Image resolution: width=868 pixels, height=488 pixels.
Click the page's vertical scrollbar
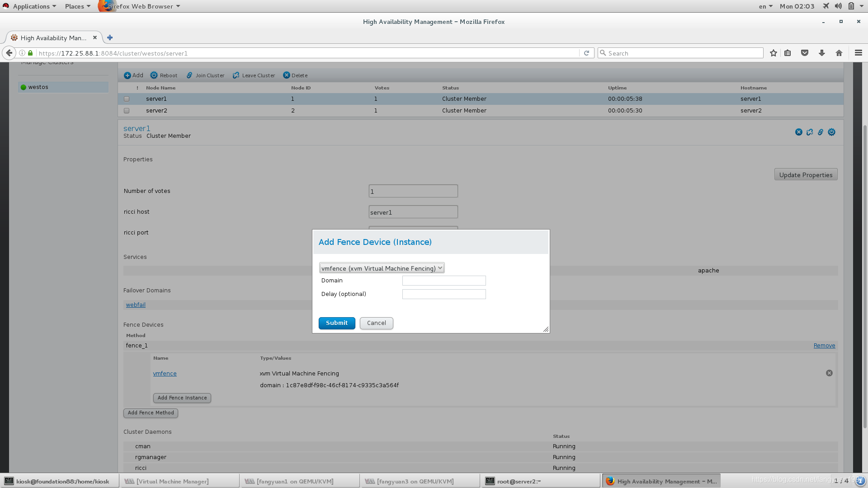(865, 271)
